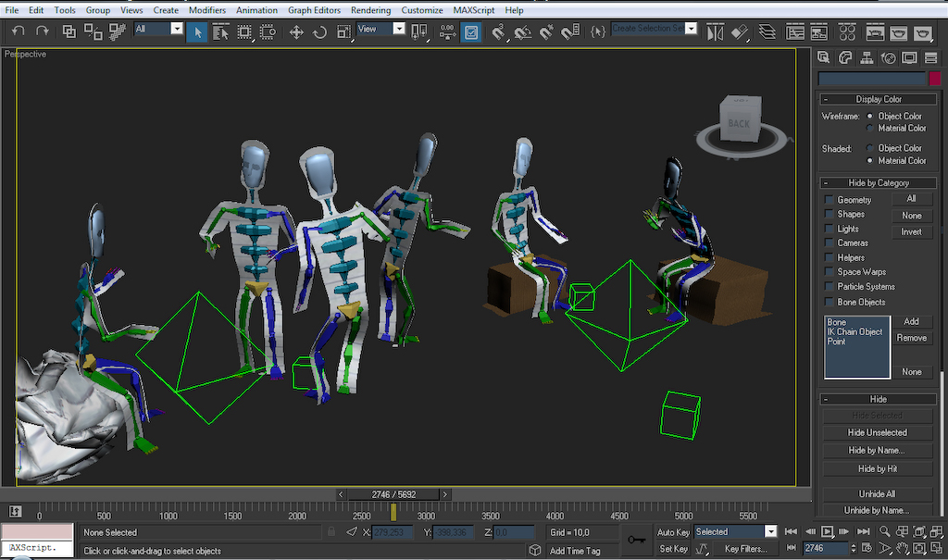Screen dimensions: 948x560
Task: Switch to the Motion command panel
Action: 888,57
